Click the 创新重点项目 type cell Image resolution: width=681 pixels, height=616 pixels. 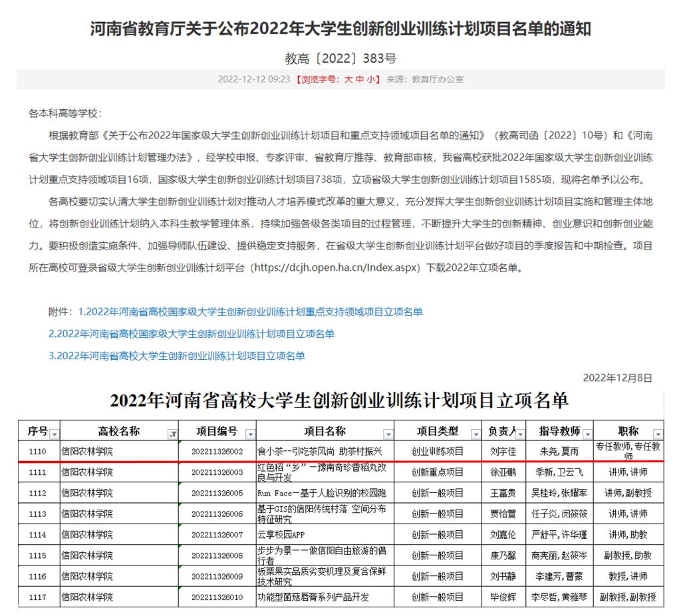(438, 472)
